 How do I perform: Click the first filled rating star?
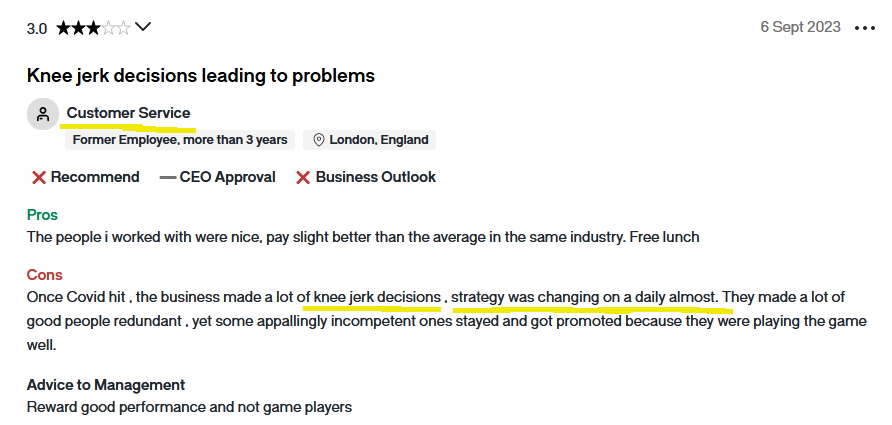[x=64, y=28]
